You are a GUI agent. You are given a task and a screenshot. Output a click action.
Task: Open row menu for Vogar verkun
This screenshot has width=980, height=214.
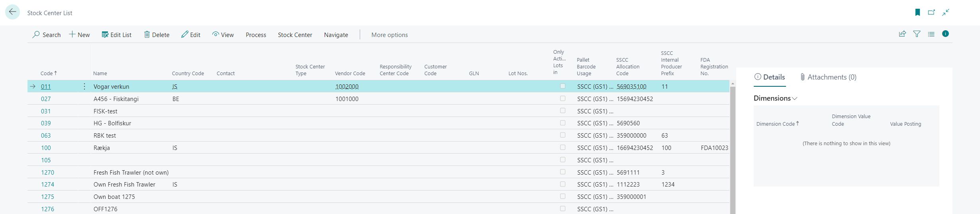(x=84, y=86)
